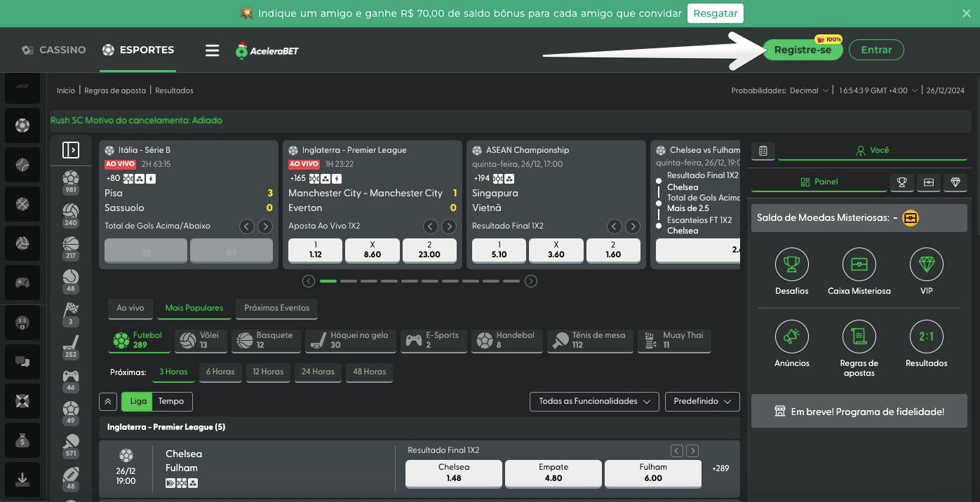Filter by Futebol 289 sport chip

pos(139,341)
